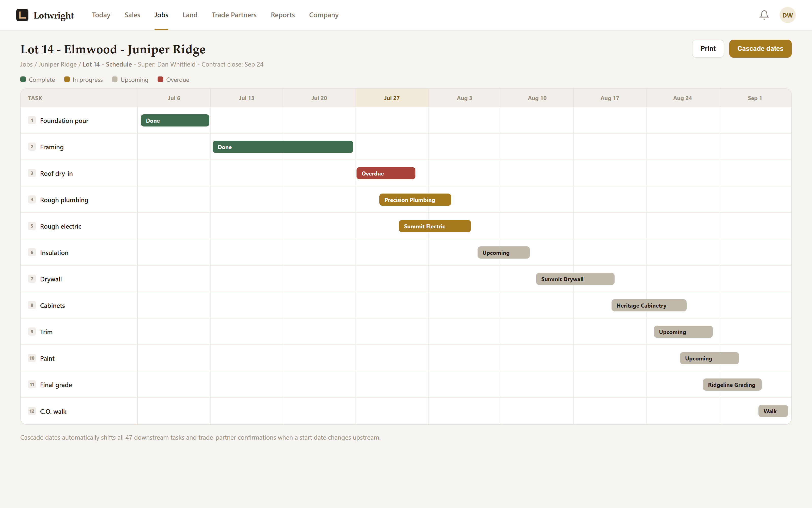The image size is (812, 508).
Task: Select the C.O. Walk bar
Action: [773, 411]
